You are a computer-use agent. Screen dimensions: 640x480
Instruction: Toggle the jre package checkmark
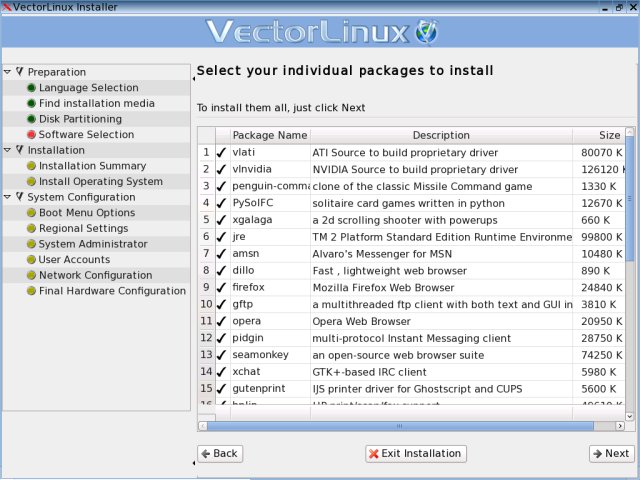[221, 237]
